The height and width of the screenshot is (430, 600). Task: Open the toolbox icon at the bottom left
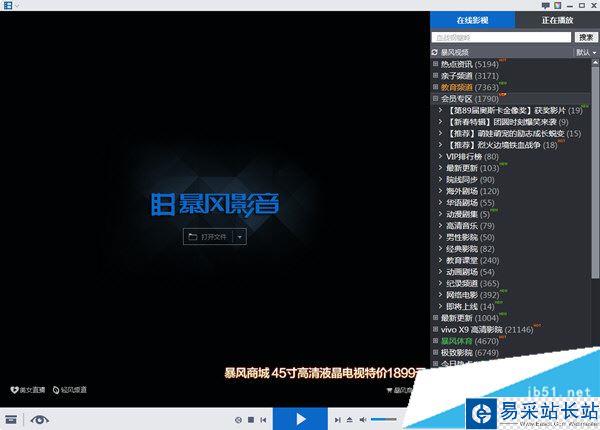(x=11, y=419)
